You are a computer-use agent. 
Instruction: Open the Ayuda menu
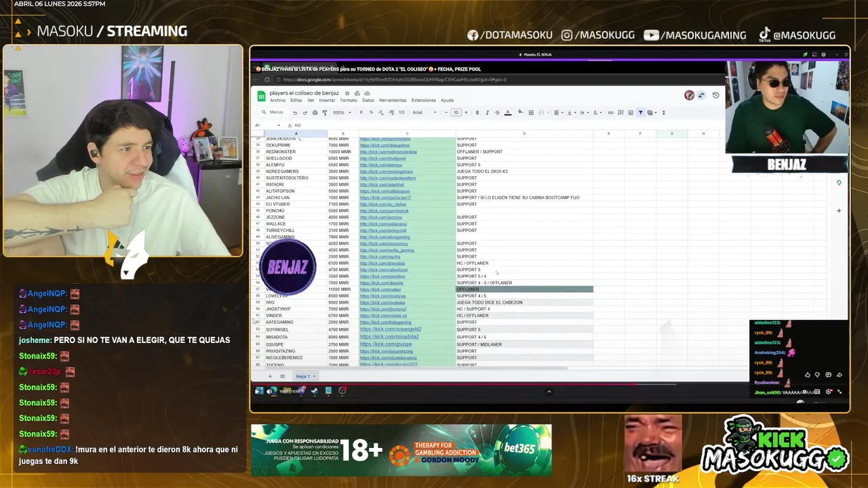click(447, 100)
